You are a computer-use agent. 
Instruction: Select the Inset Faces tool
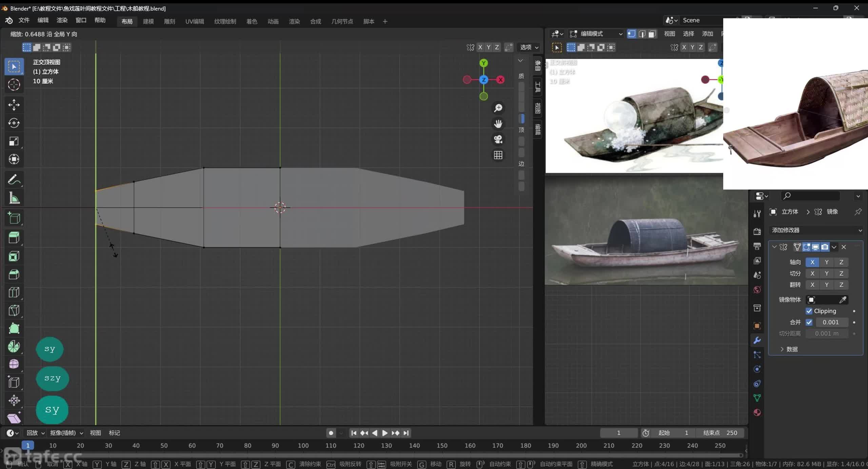coord(14,256)
